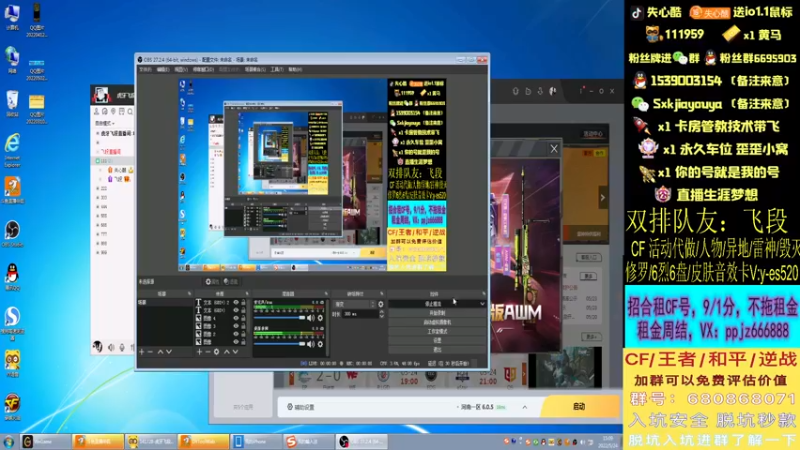Toggle lock on 图像 2 source

click(x=243, y=334)
